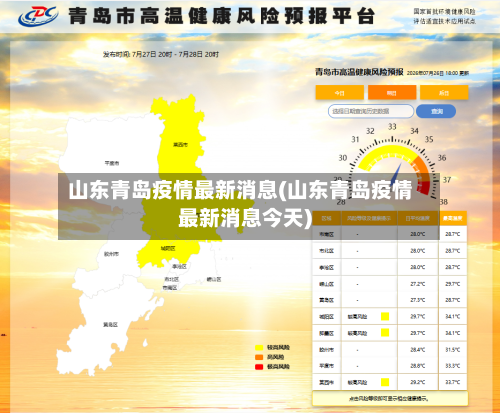
Task: Click 市北区 in the table's region column
Action: [x=326, y=251]
